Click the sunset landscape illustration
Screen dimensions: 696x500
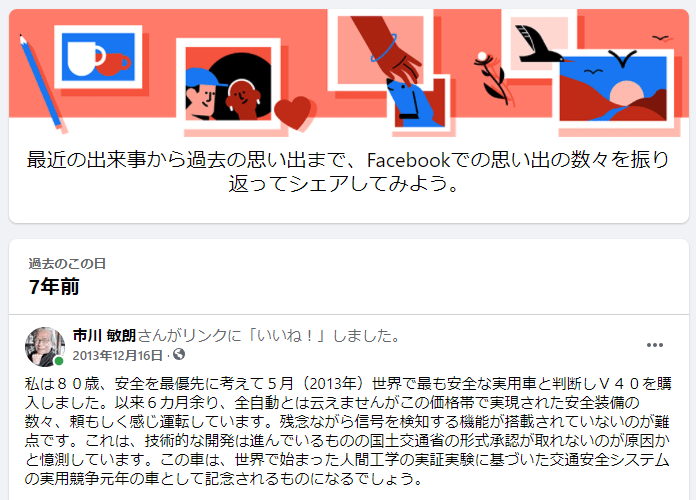613,89
